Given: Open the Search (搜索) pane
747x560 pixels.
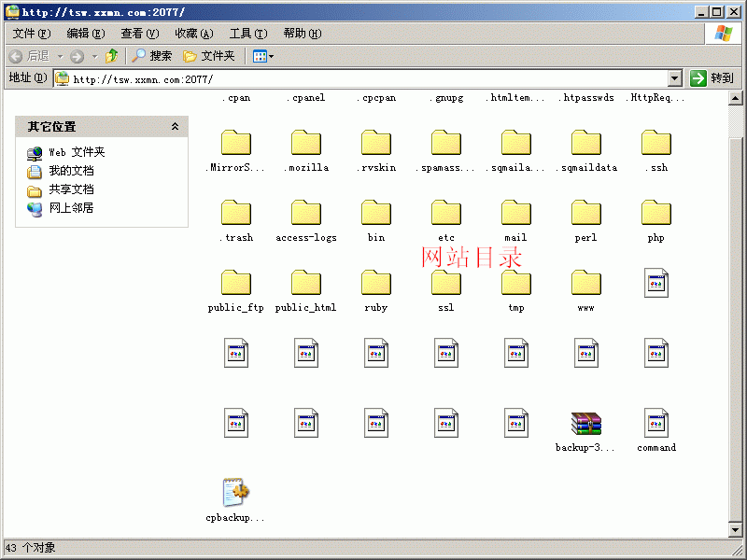Looking at the screenshot, I should (x=151, y=56).
